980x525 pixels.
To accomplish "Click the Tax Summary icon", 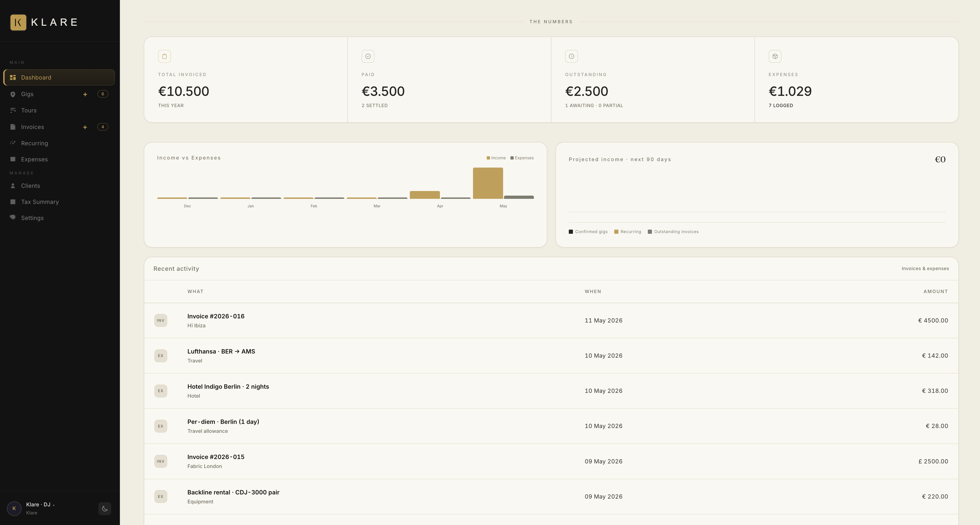I will (x=13, y=202).
